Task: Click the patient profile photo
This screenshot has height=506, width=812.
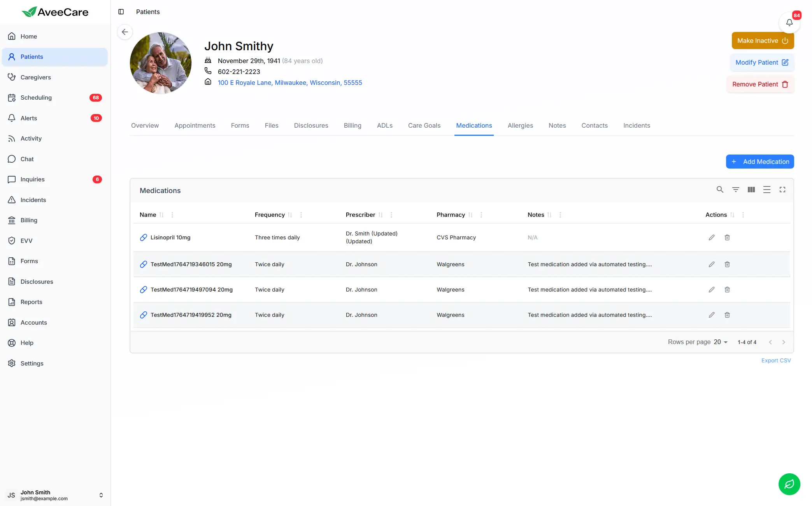Action: point(160,63)
